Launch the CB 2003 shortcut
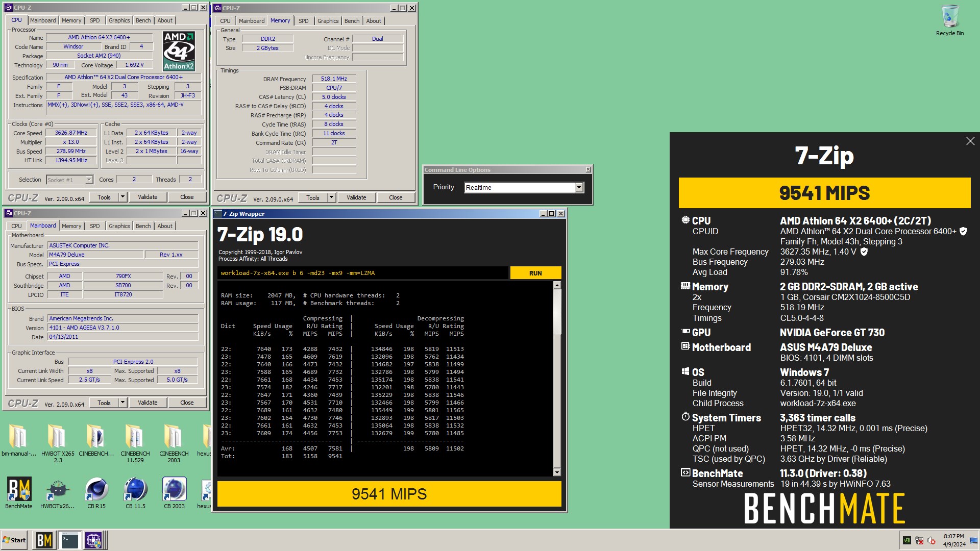This screenshot has width=980, height=551. (174, 493)
